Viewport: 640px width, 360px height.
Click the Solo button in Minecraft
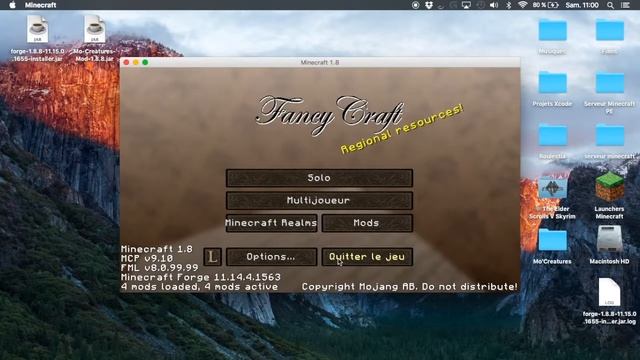coord(319,178)
